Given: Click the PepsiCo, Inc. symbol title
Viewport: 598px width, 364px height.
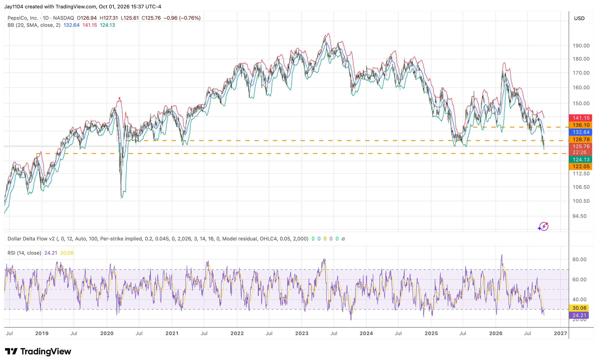Looking at the screenshot, I should pos(23,18).
